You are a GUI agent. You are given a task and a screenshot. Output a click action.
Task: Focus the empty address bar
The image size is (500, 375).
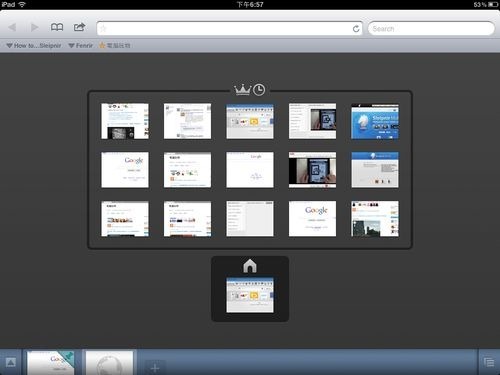click(x=229, y=29)
